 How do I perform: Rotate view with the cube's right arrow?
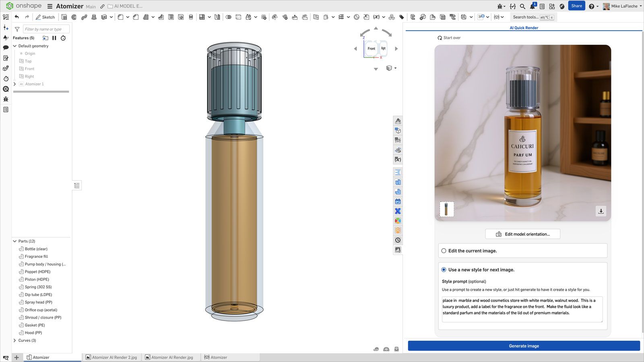[396, 49]
